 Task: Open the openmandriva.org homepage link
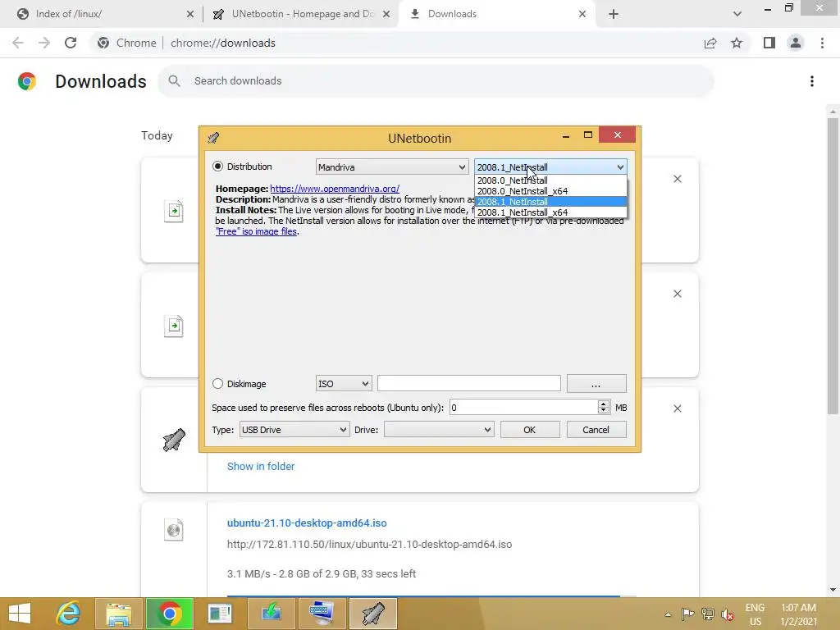click(x=335, y=189)
